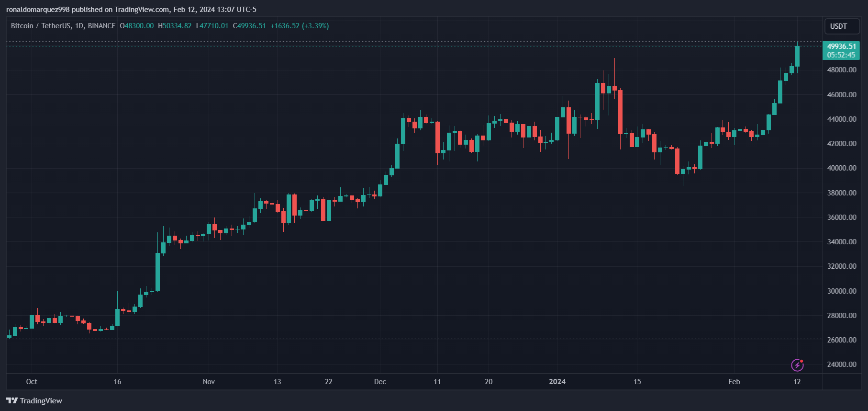Select the Oct label on the time axis
This screenshot has height=411, width=868.
[x=32, y=382]
